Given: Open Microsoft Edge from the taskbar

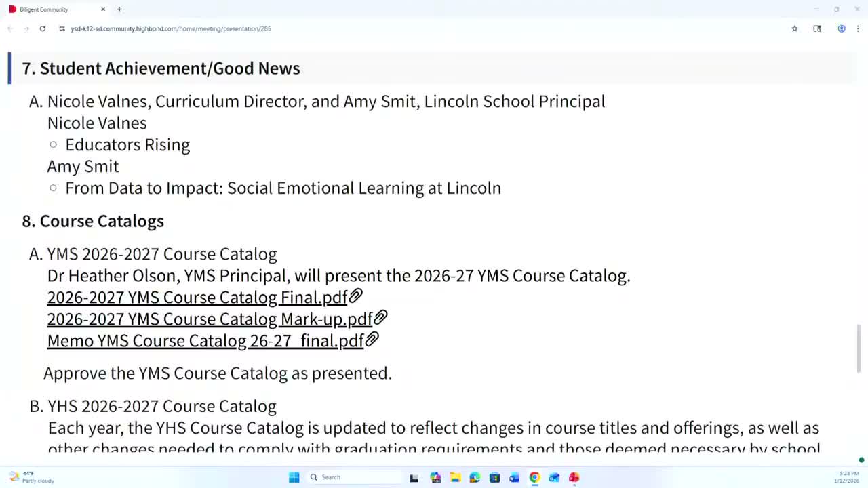Looking at the screenshot, I should (x=475, y=477).
